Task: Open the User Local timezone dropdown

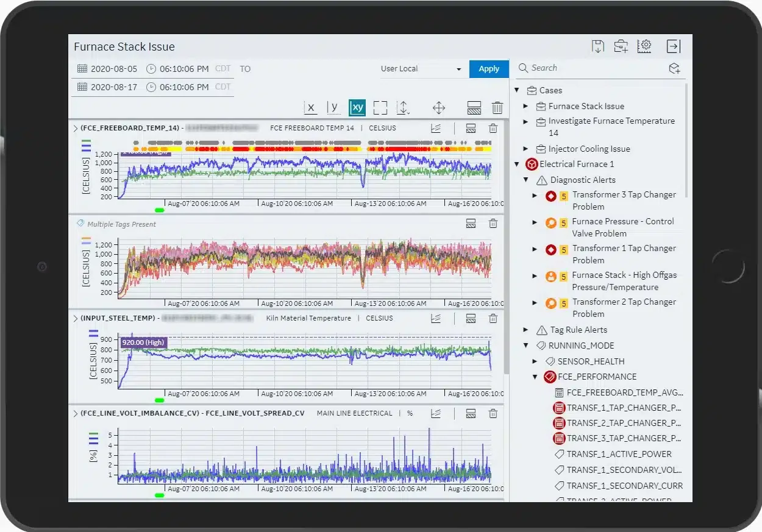Action: pos(421,69)
